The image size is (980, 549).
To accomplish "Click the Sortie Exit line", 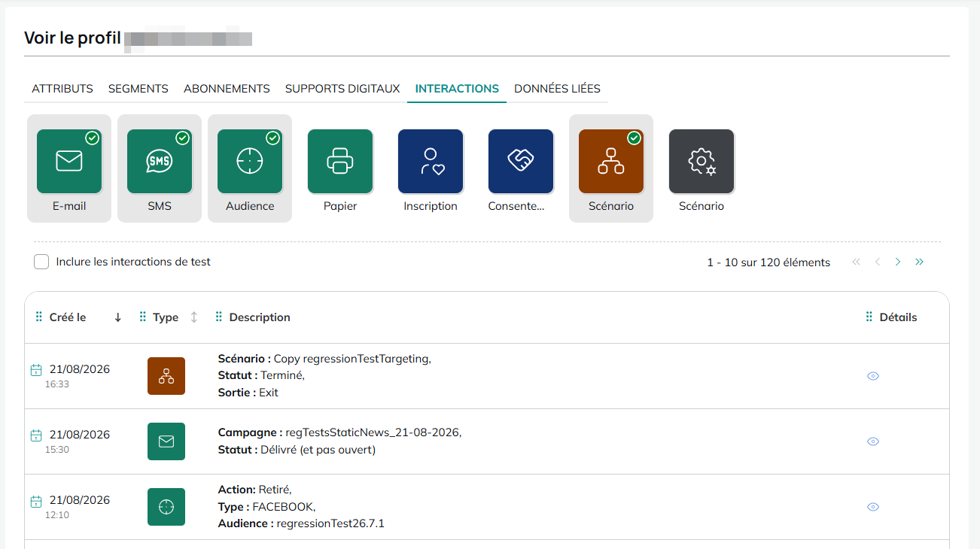I will [x=248, y=393].
